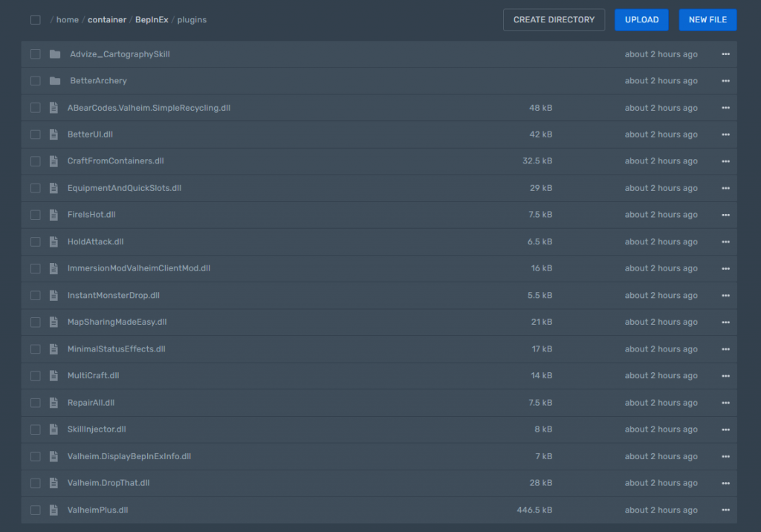
Task: Click the plugins breadcrumb text
Action: [192, 20]
